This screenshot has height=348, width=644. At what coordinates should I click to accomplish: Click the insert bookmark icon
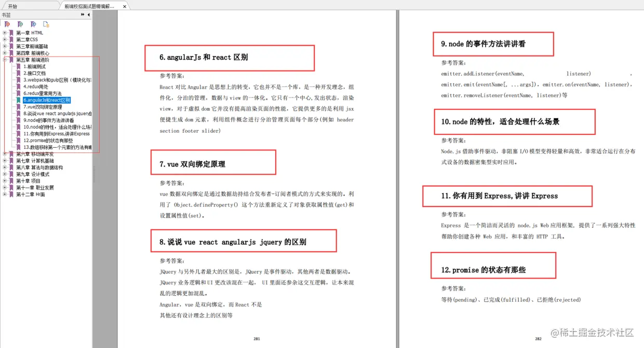[x=34, y=24]
